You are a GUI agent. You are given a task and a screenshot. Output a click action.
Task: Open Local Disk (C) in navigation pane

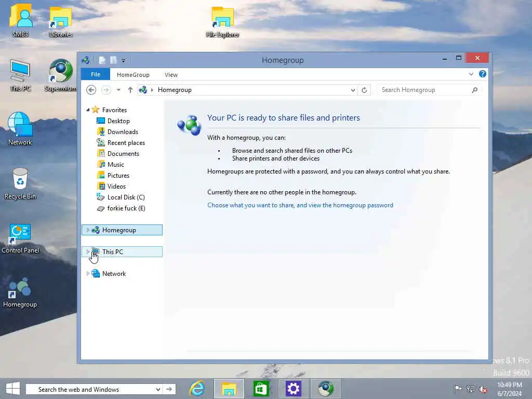126,197
